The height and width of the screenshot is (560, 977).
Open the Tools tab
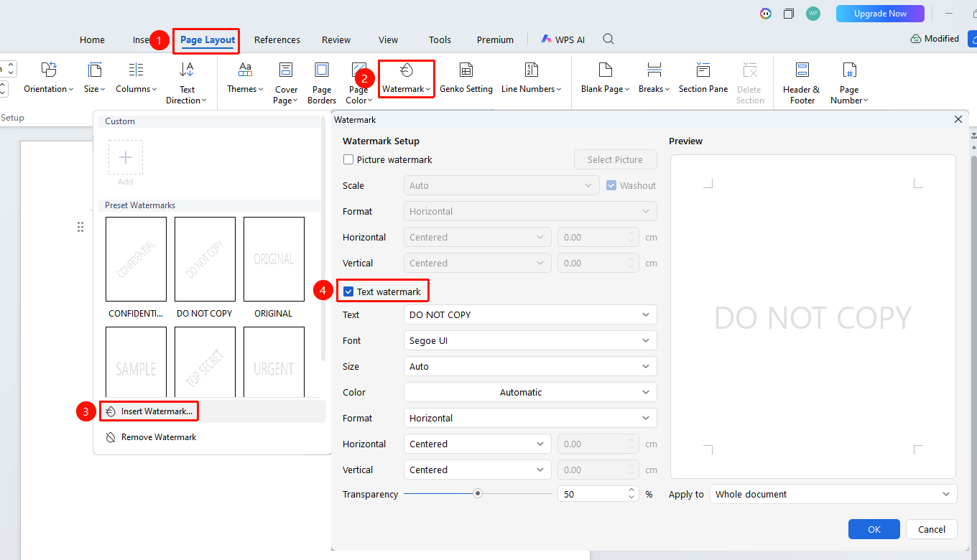440,39
